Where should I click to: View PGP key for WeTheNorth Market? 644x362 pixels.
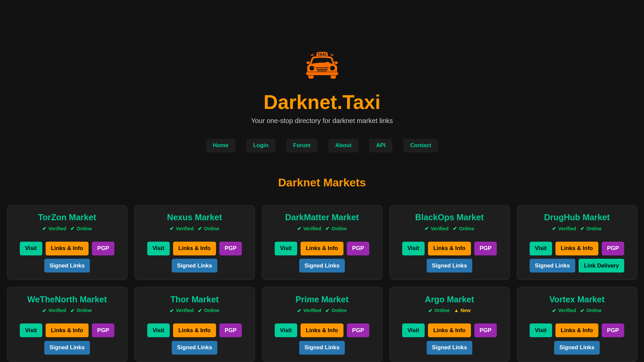[103, 330]
